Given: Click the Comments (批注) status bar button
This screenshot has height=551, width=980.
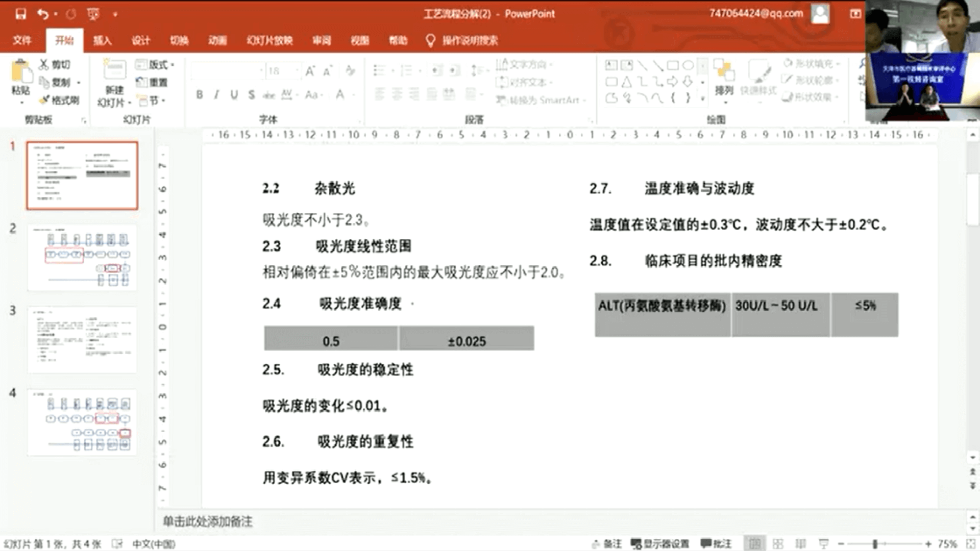Looking at the screenshot, I should pyautogui.click(x=716, y=544).
